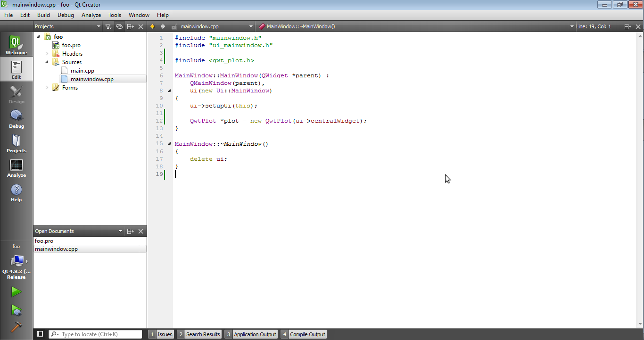Run the project with green arrow
The image size is (644, 340).
pos(17,292)
